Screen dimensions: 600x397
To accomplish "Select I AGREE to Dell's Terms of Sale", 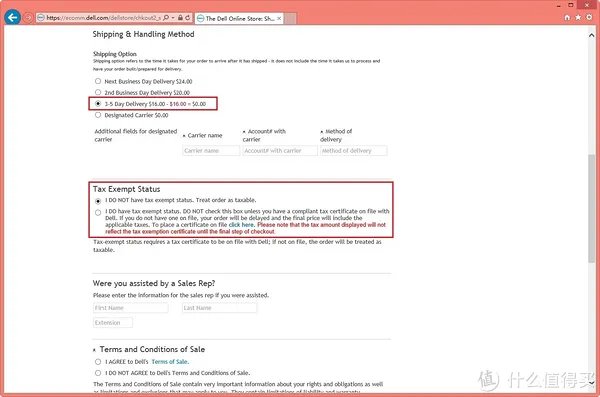I will (98, 362).
